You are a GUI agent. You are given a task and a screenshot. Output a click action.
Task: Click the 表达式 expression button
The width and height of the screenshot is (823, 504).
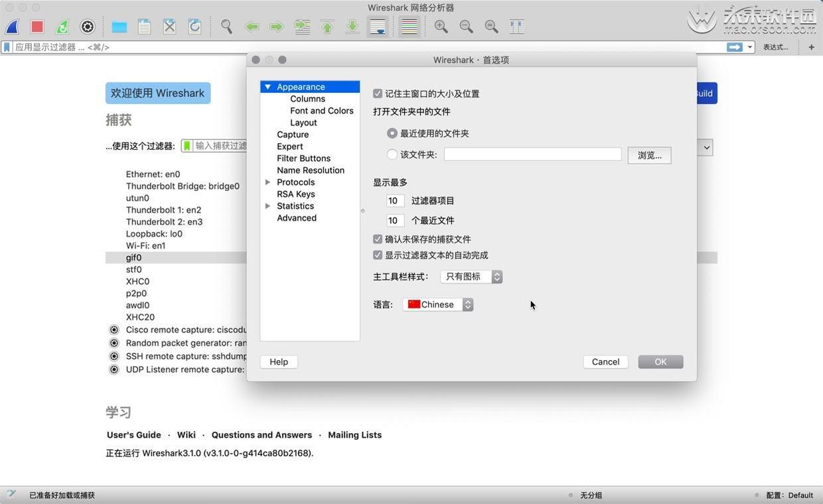[776, 47]
